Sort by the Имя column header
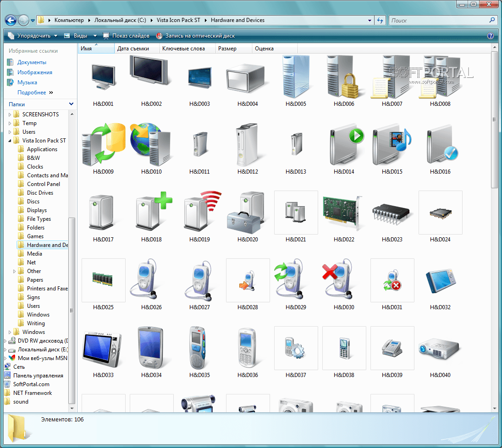Viewport: 502px width, 448px height. [96, 48]
